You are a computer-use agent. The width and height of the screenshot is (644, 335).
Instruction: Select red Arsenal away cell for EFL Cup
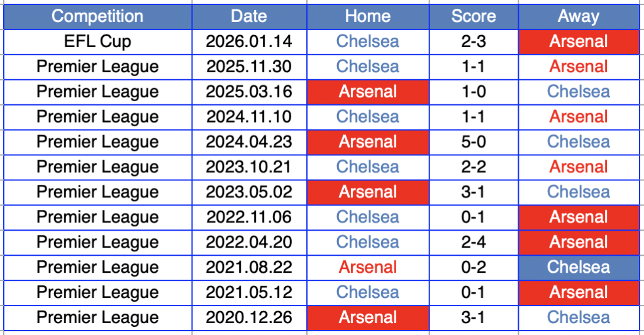point(579,41)
